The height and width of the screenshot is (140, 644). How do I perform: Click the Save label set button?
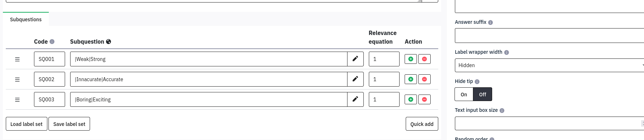pos(69,124)
